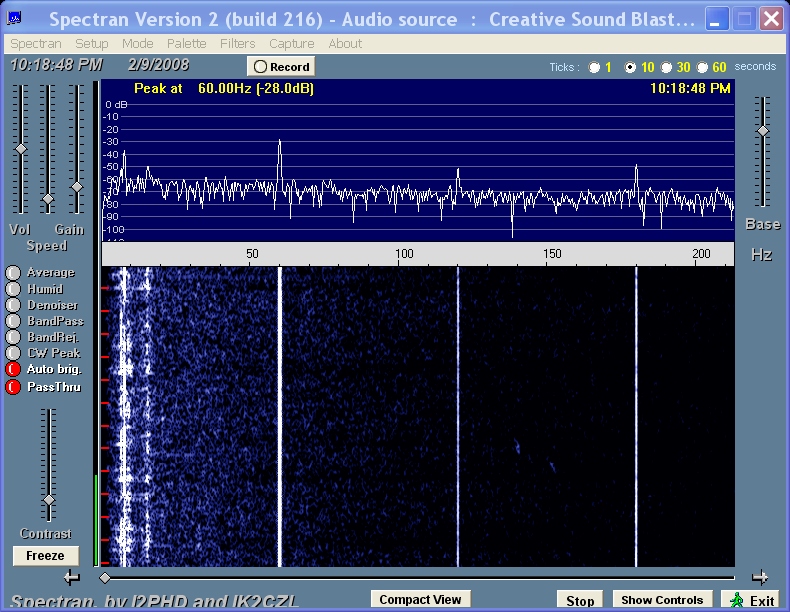Click the Freeze button

pos(45,556)
